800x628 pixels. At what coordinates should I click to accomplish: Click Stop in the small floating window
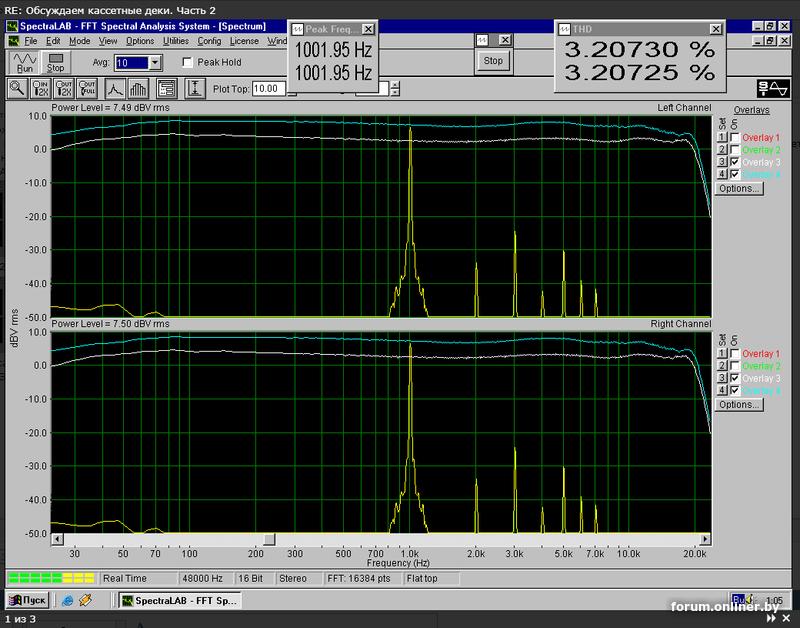(493, 61)
